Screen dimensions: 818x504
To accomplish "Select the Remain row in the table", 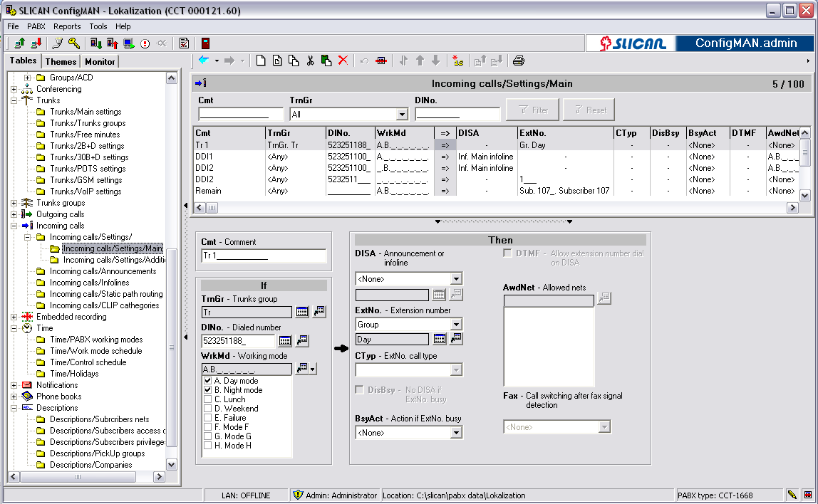I will pyautogui.click(x=208, y=191).
